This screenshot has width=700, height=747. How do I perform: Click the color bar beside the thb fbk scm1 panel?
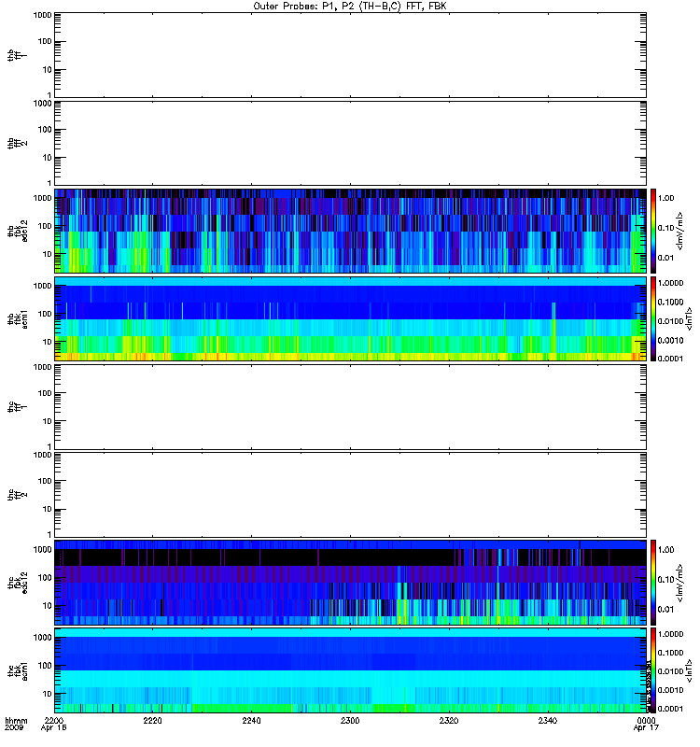click(x=653, y=318)
